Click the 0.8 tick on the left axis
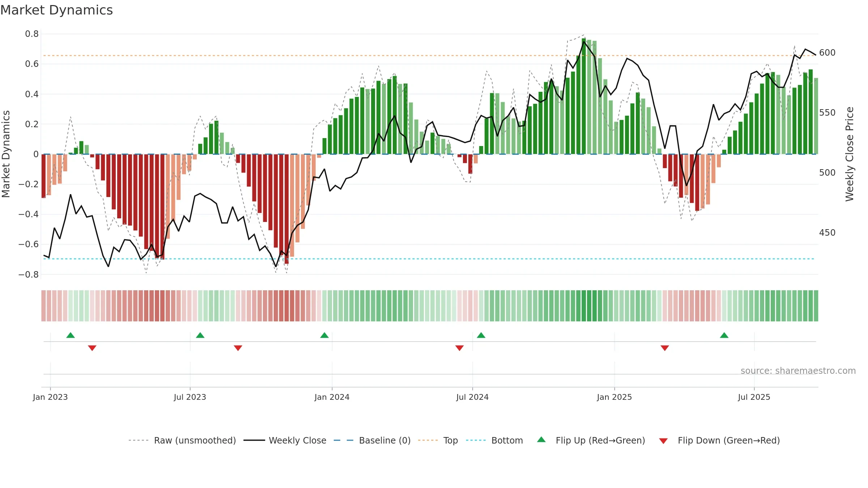 click(32, 34)
